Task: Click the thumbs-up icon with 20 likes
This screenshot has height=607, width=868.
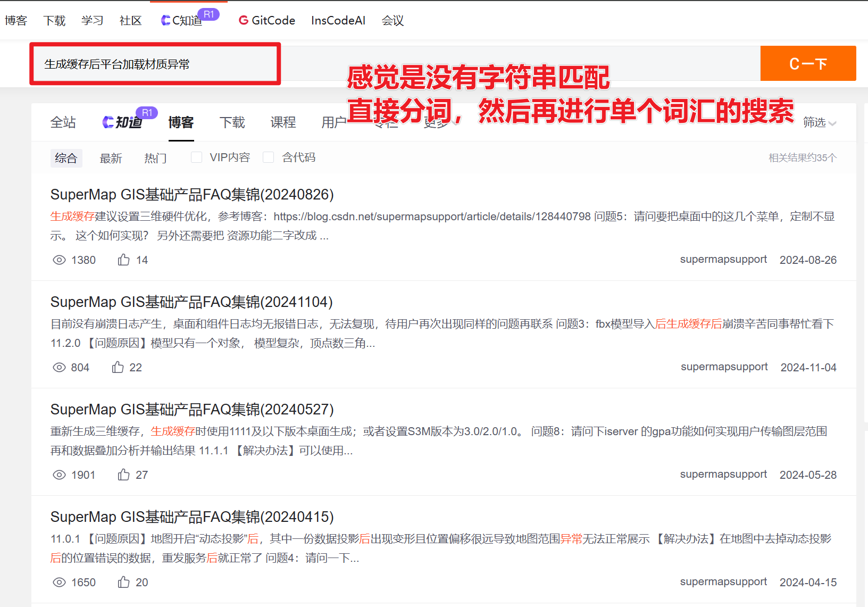Action: (x=124, y=582)
